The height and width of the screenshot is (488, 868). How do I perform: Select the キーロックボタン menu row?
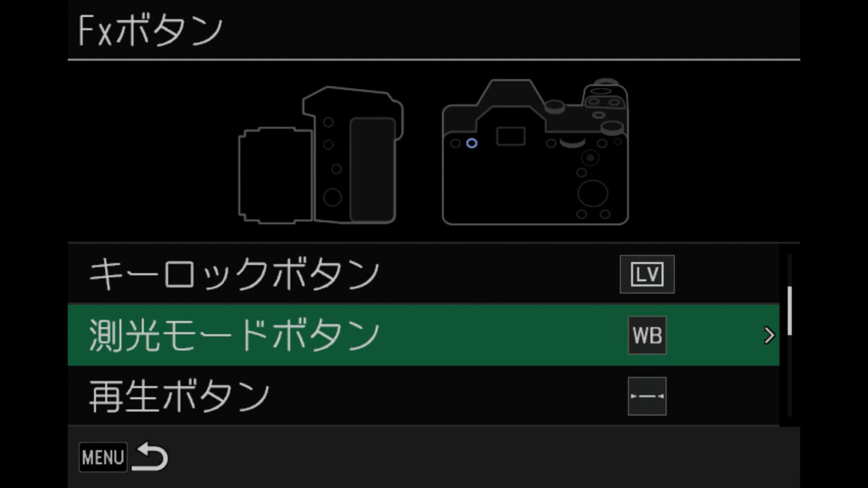coord(423,274)
